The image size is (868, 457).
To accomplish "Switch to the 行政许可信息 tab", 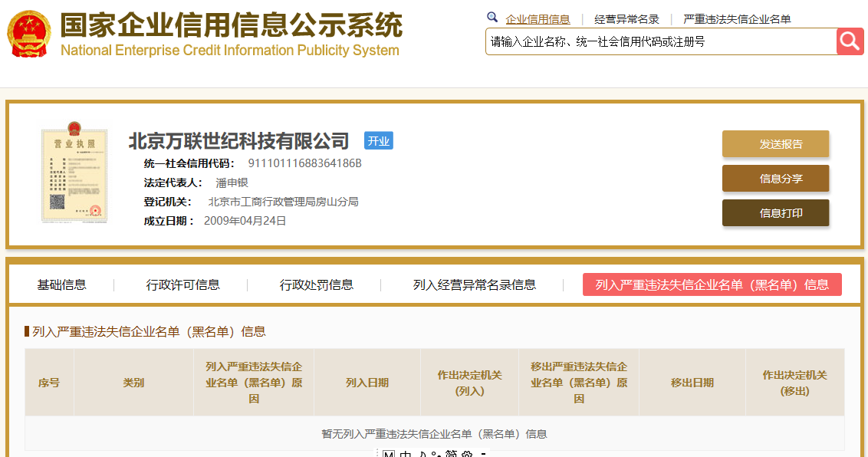I will pyautogui.click(x=182, y=285).
